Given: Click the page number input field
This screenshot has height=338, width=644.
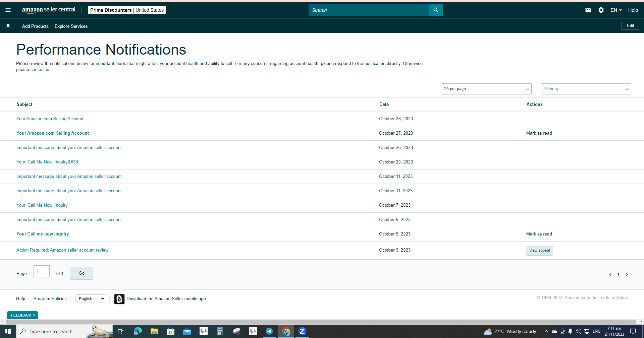Looking at the screenshot, I should 42,271.
